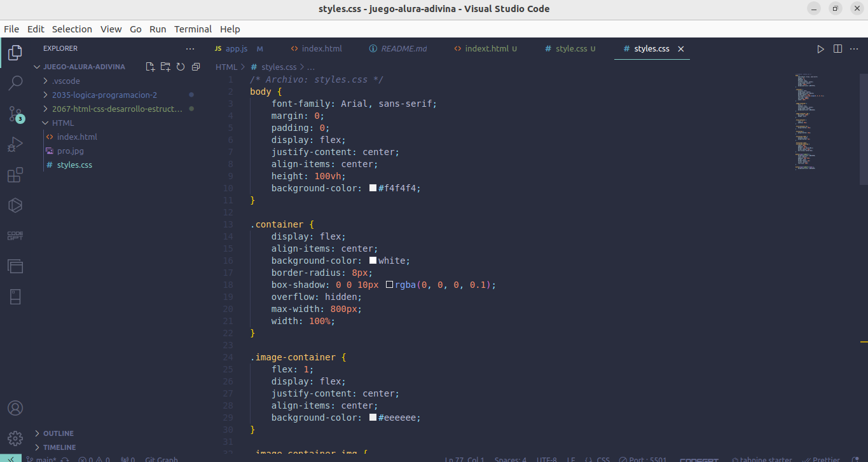Open Git Graph from status bar
The image size is (868, 462).
[x=162, y=459]
